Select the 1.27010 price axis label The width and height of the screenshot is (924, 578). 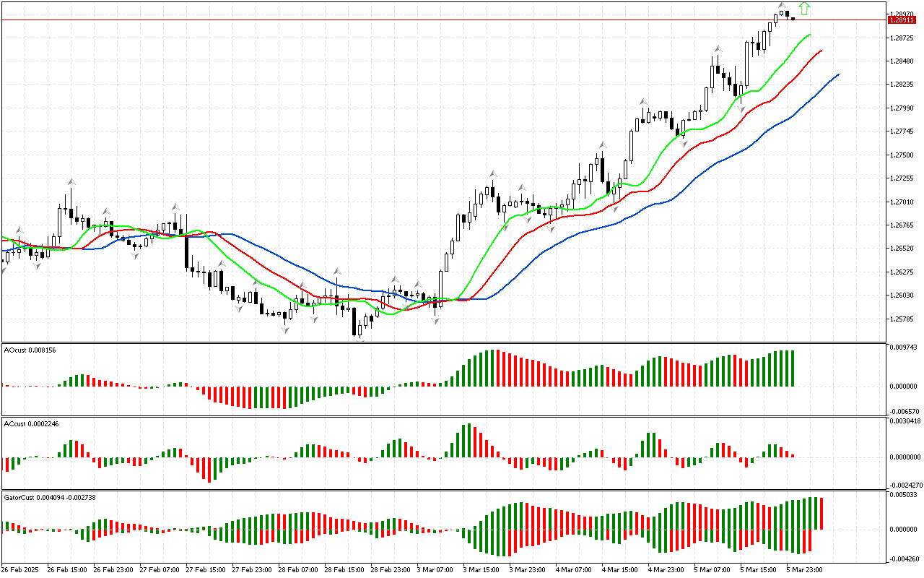point(903,202)
